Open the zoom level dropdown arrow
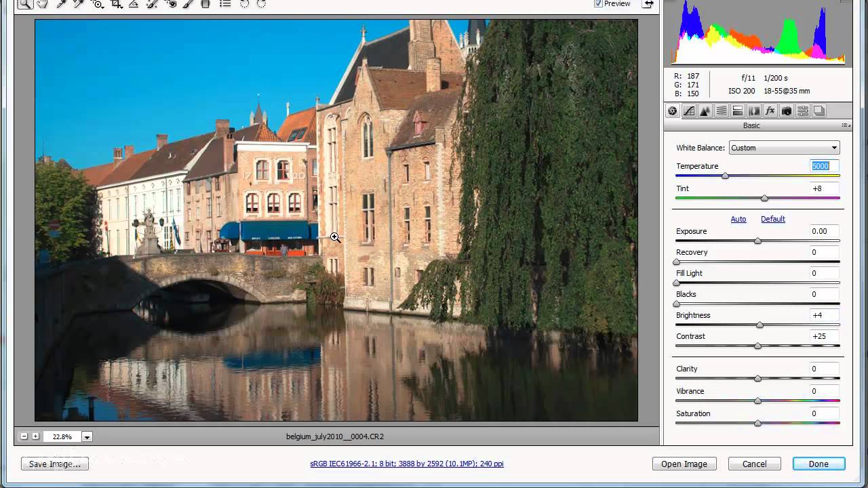The width and height of the screenshot is (868, 488). pos(87,437)
